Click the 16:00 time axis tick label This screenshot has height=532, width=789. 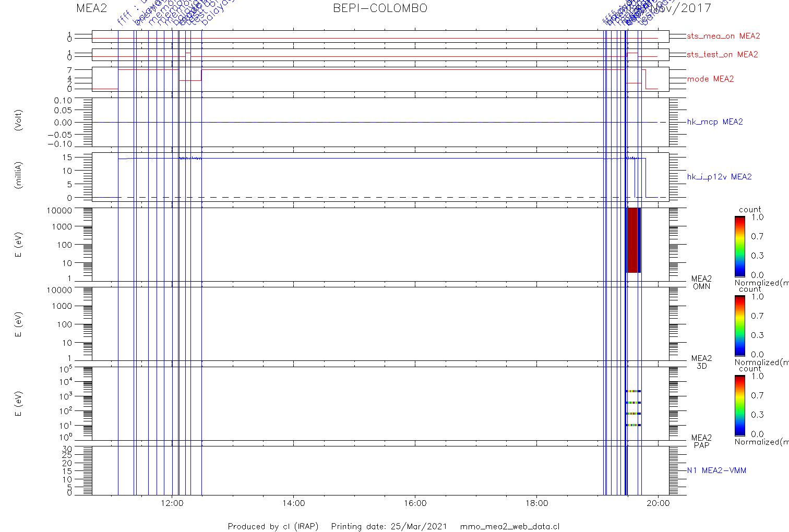tap(415, 503)
